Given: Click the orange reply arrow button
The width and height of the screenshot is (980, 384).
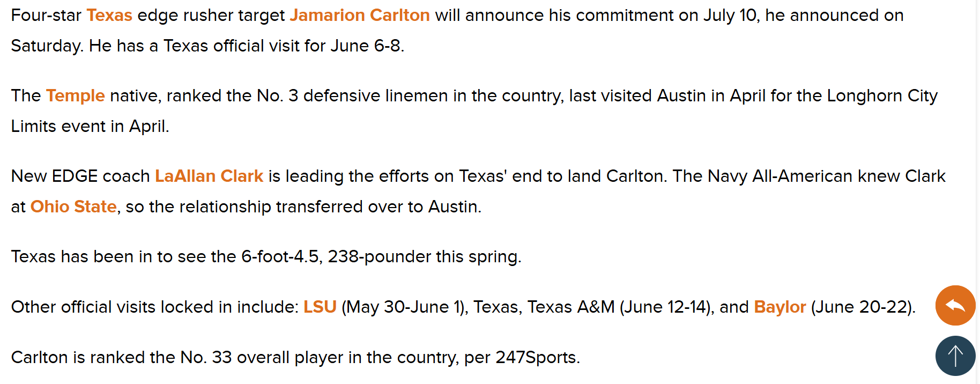Looking at the screenshot, I should click(955, 305).
